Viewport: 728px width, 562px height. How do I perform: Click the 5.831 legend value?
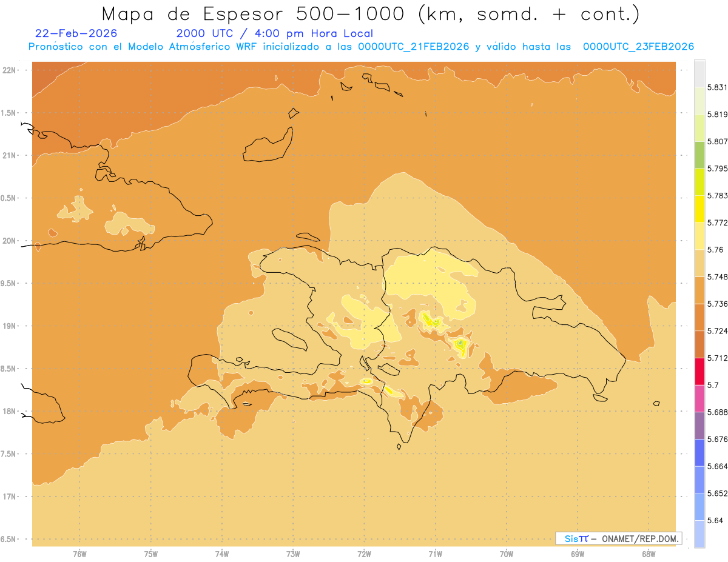717,87
